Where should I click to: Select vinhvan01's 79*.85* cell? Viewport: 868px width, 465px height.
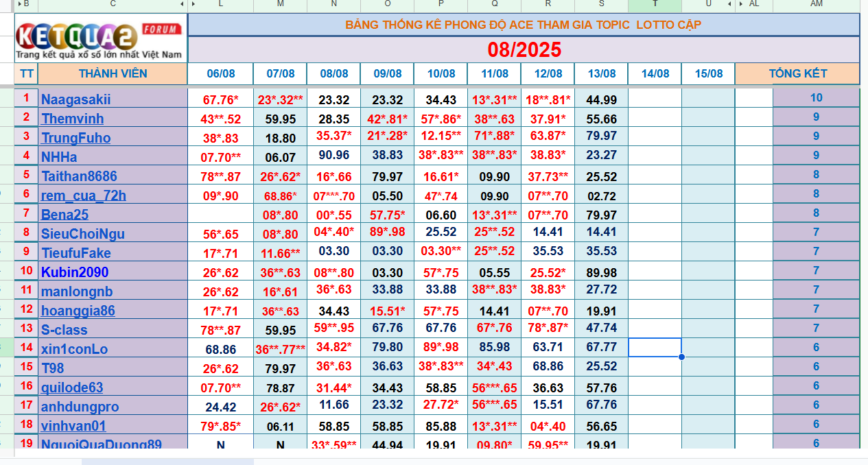tap(220, 425)
